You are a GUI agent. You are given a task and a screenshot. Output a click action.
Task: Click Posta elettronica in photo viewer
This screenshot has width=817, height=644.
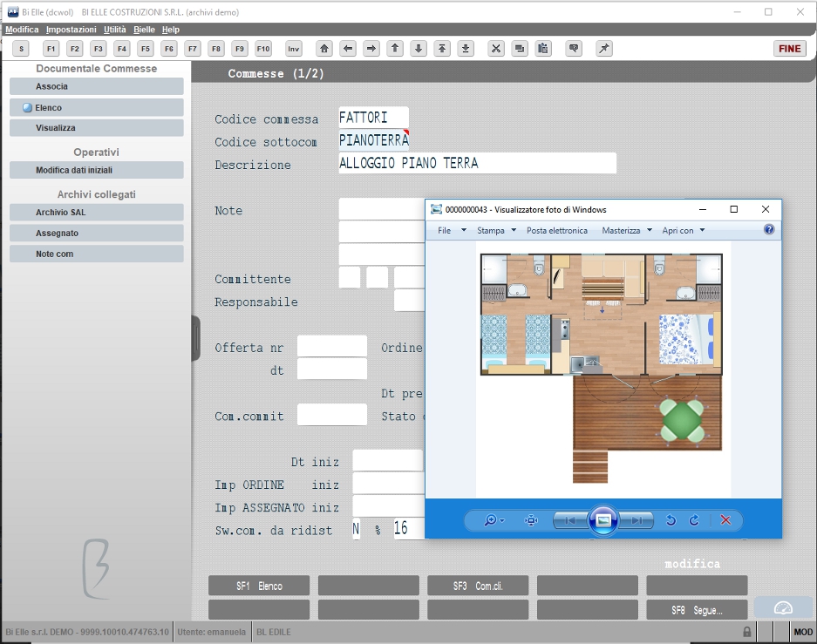point(556,230)
